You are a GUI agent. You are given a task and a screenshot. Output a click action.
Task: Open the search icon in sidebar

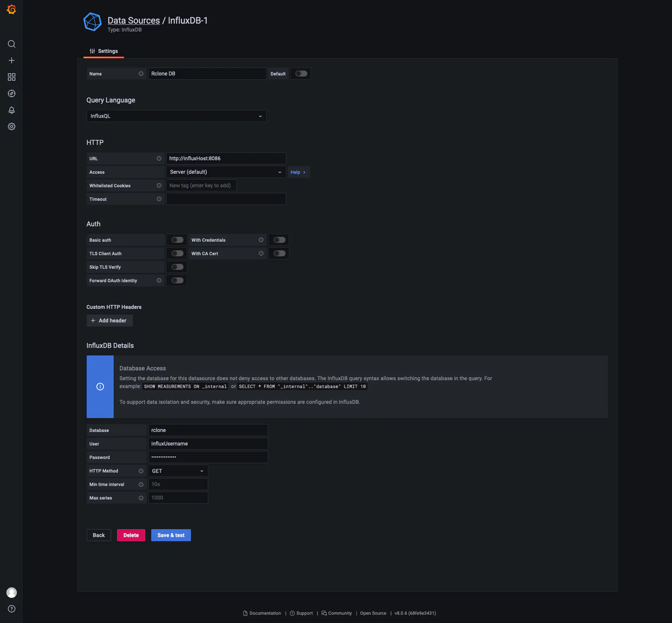(x=12, y=44)
